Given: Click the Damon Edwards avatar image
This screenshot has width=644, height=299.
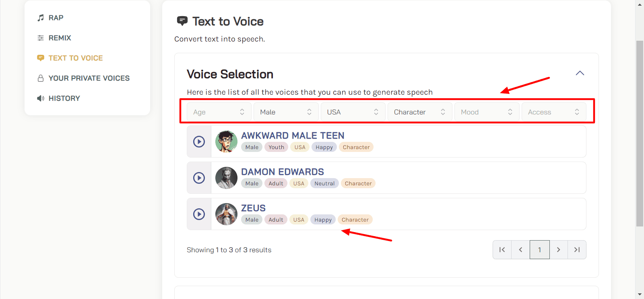Looking at the screenshot, I should click(226, 178).
